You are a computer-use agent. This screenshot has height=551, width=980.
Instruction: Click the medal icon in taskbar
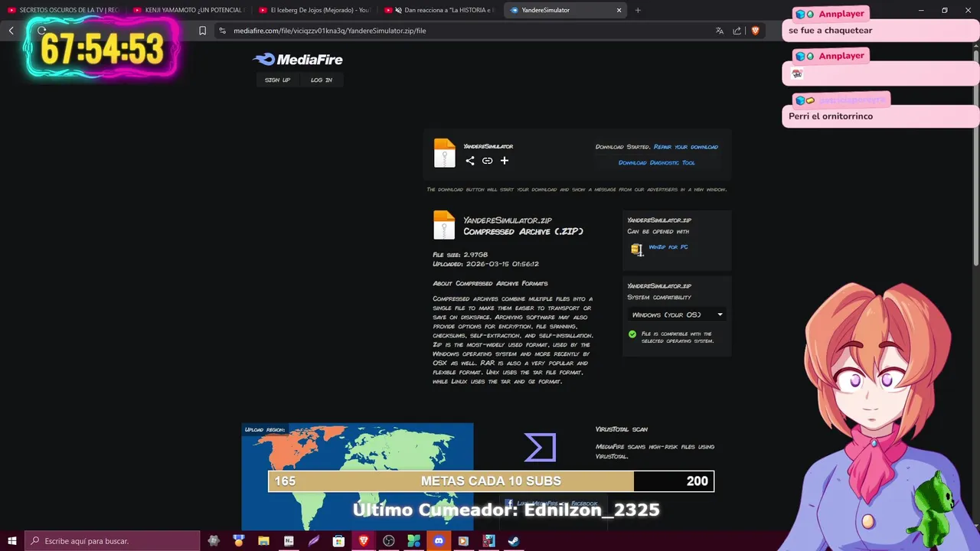239,541
